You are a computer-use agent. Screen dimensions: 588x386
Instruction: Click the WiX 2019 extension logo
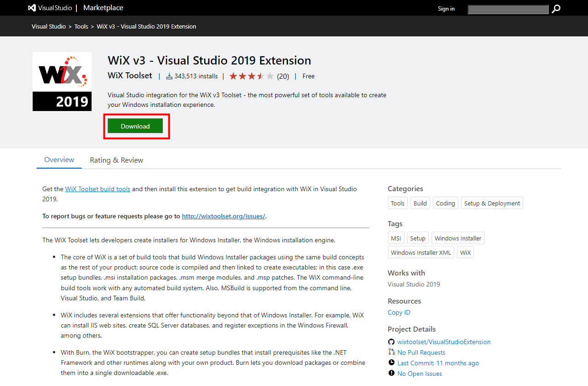point(62,82)
